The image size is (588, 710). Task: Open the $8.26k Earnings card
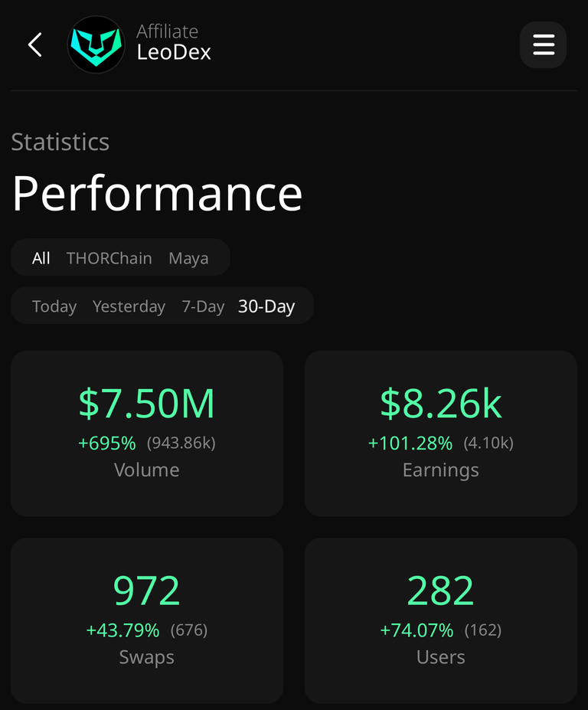pyautogui.click(x=441, y=434)
